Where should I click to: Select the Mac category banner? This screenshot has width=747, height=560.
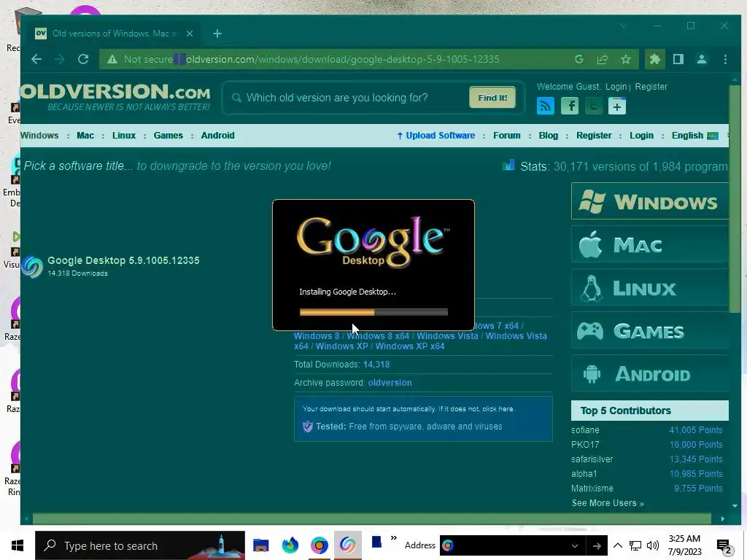pos(650,244)
